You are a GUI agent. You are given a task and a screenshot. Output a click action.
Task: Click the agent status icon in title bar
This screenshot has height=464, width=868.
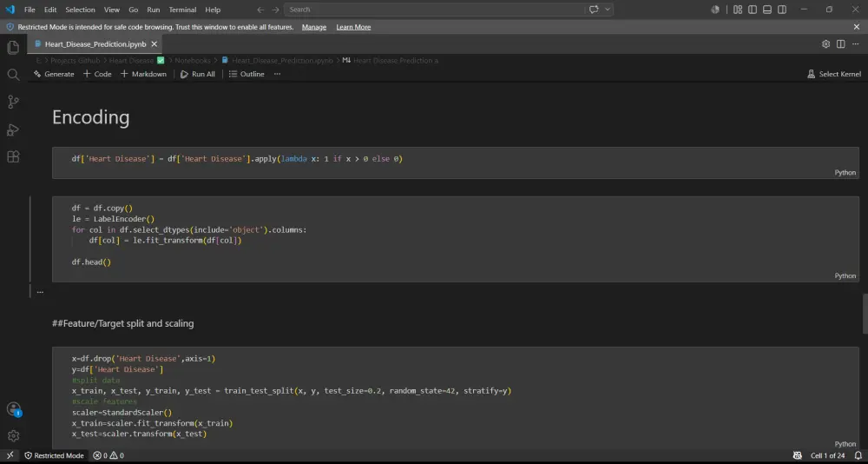pos(715,10)
